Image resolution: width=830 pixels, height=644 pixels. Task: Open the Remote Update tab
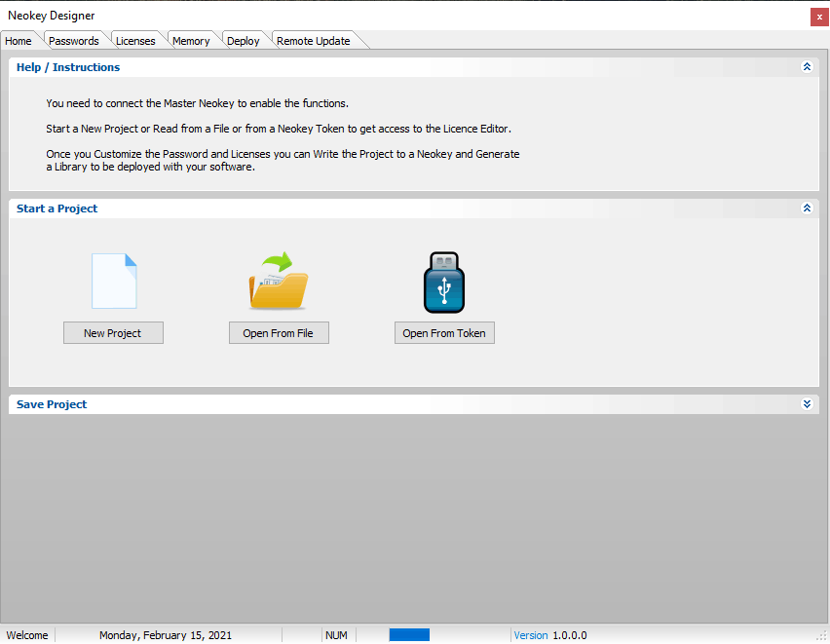[x=314, y=41]
